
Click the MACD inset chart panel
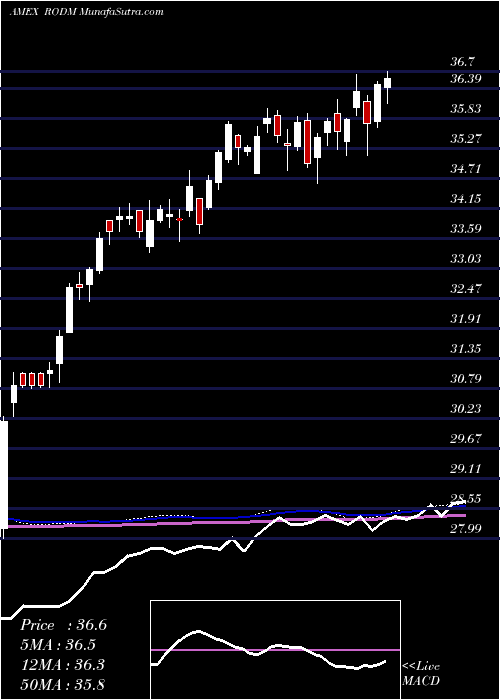pos(275,650)
